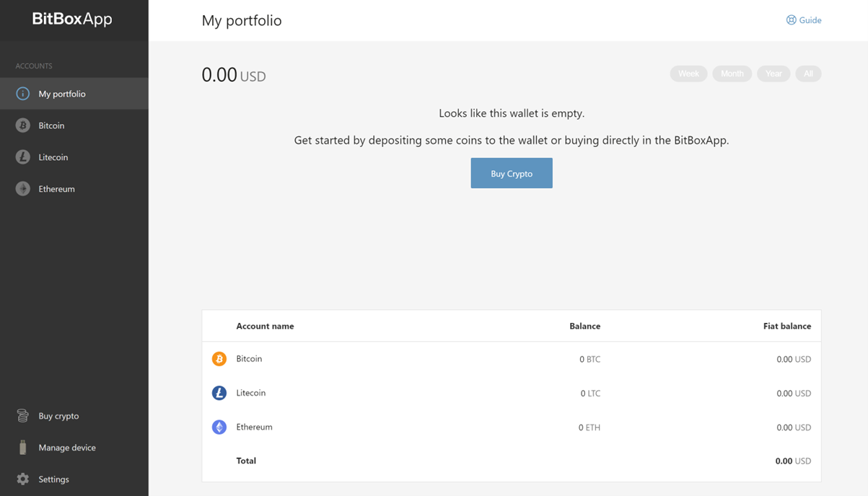Open the Ethereum account name in the table
Viewport: 868px width, 496px height.
255,427
